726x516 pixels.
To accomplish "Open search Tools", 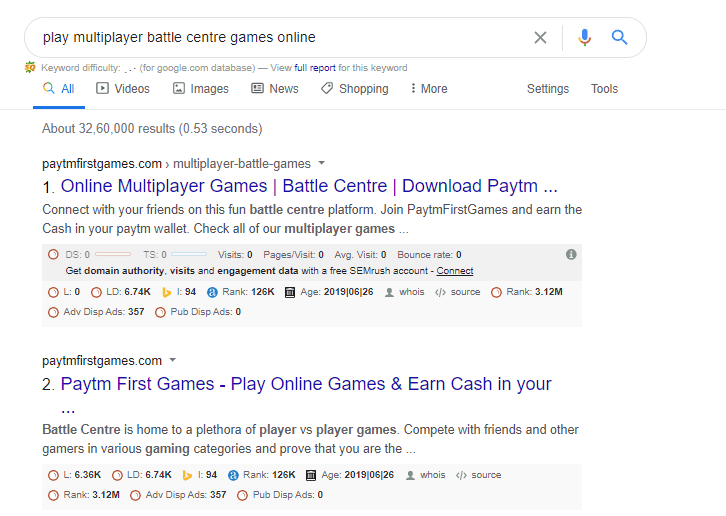I will (x=604, y=88).
